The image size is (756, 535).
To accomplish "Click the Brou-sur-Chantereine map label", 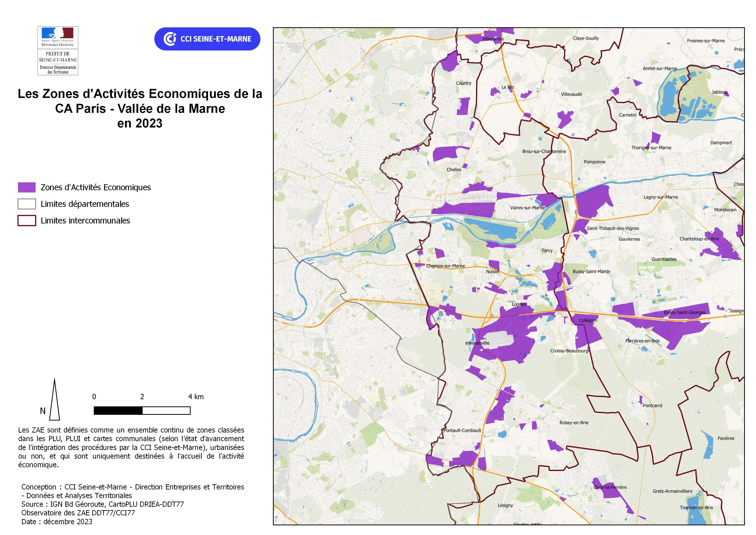I will [x=544, y=151].
